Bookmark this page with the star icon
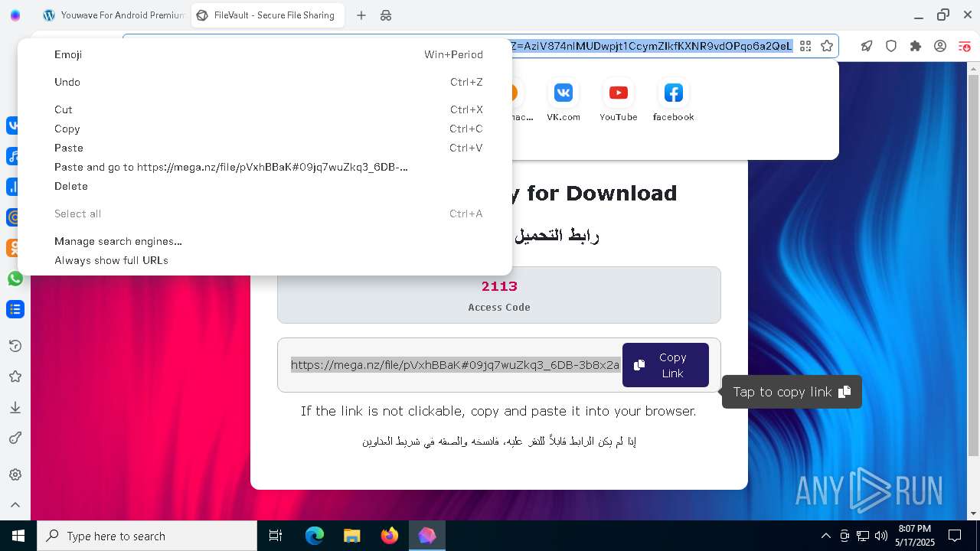The width and height of the screenshot is (980, 551). click(827, 46)
